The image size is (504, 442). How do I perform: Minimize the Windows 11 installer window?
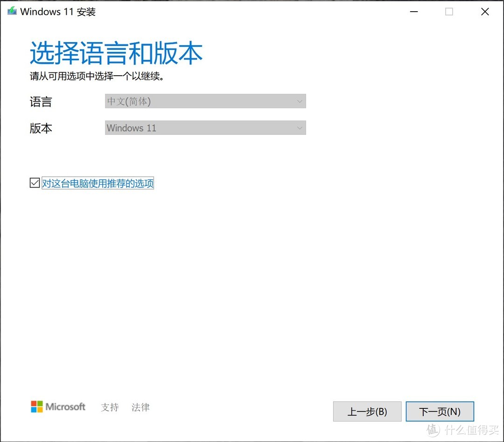pos(413,11)
